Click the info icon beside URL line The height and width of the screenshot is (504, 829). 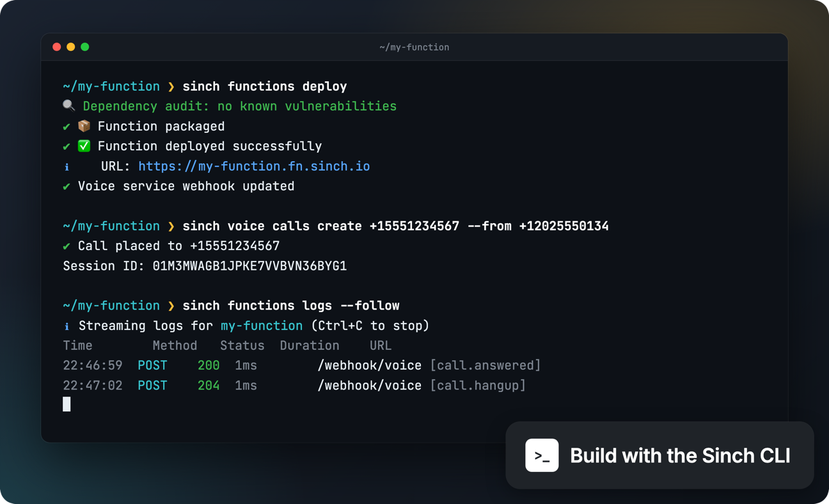67,167
